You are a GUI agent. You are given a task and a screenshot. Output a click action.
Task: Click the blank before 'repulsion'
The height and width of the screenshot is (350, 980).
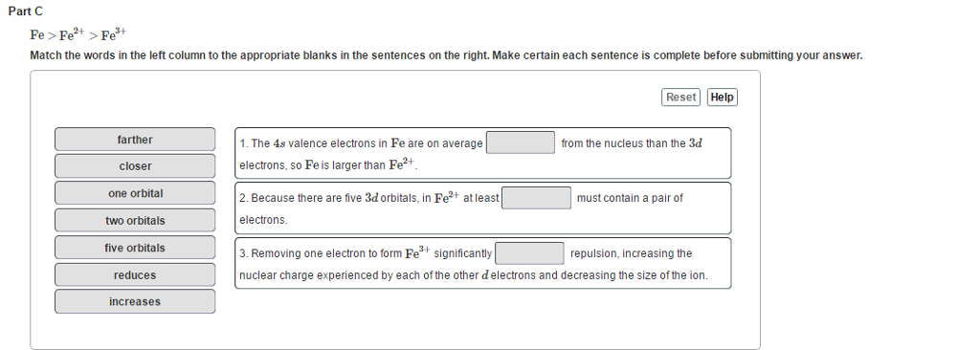click(529, 253)
